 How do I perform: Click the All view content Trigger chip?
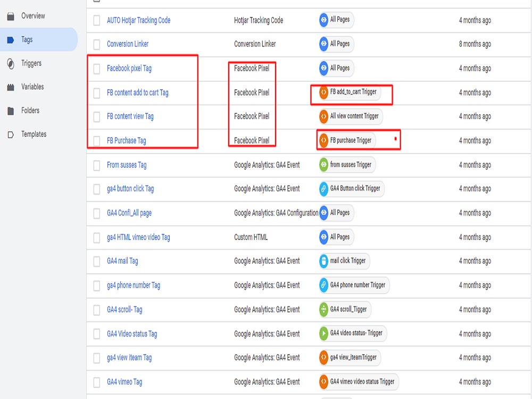click(350, 117)
